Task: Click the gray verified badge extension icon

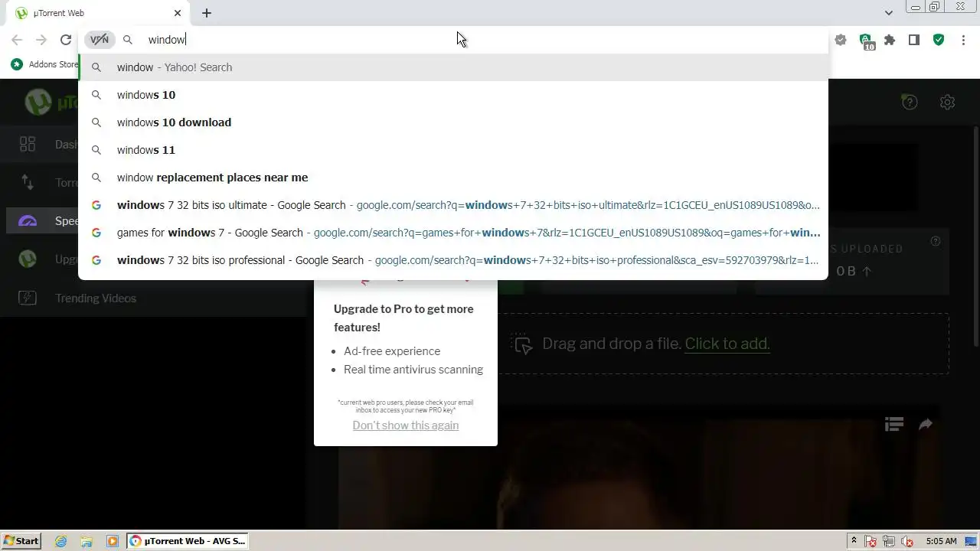Action: [x=841, y=40]
